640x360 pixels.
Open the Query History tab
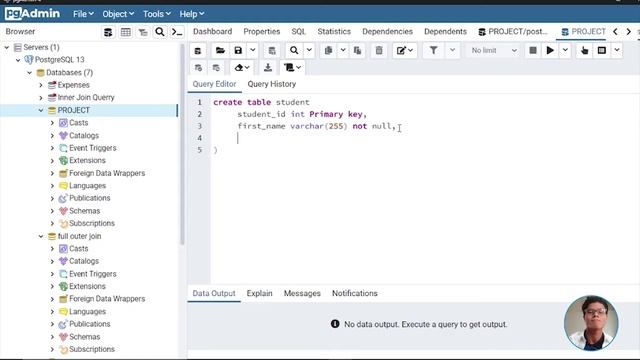(272, 84)
